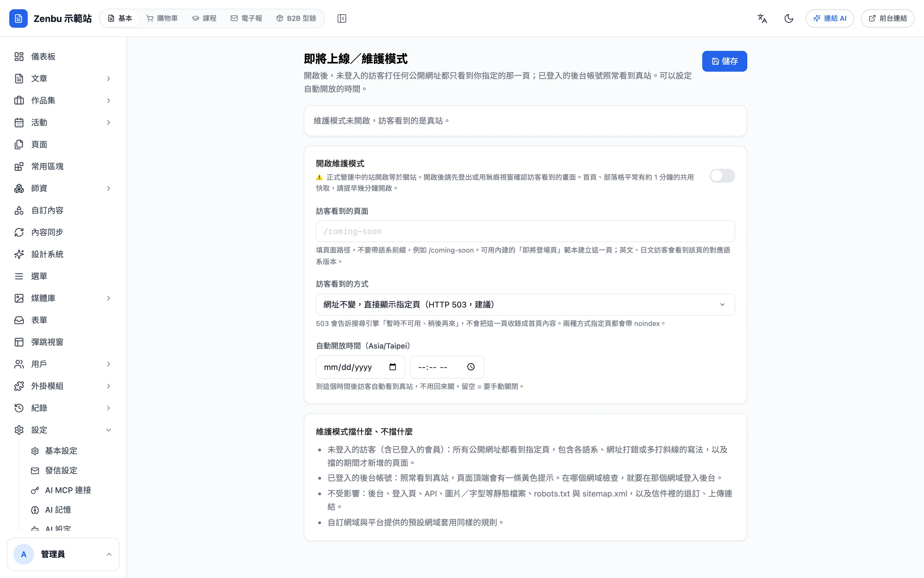924x578 pixels.
Task: Click the 連結 AI button
Action: 830,18
